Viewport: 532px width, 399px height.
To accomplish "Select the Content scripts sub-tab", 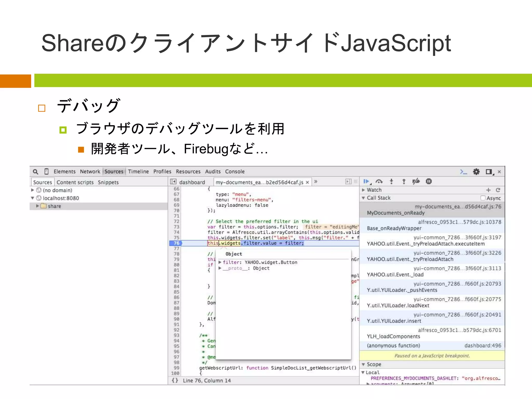I will coord(75,182).
